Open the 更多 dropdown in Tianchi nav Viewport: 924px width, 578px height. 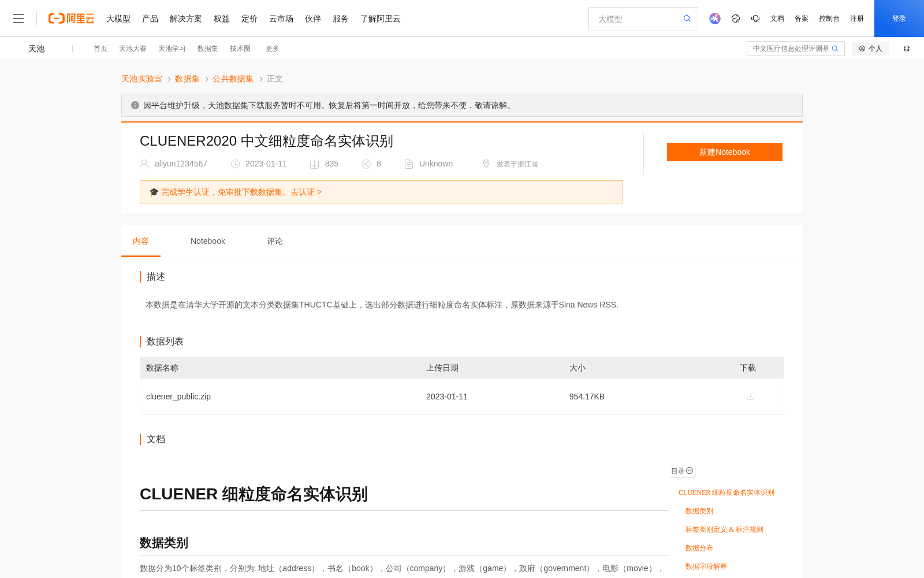click(273, 49)
